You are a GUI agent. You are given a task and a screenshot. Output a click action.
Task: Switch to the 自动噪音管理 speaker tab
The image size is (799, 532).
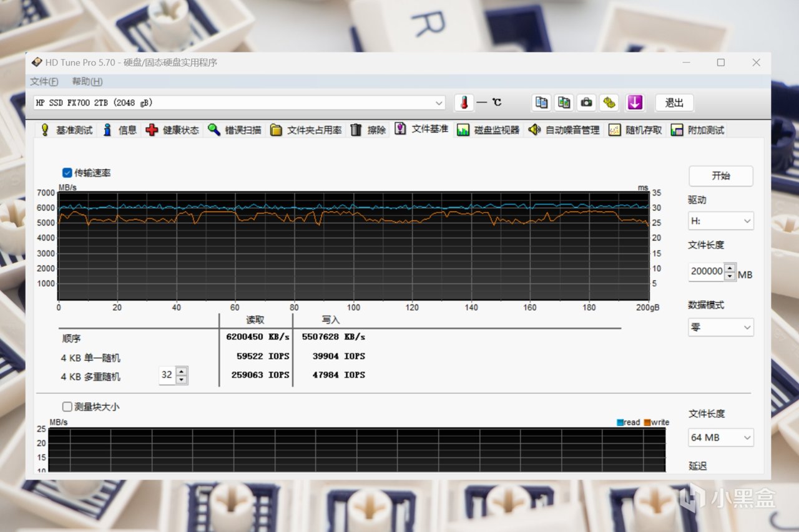click(564, 130)
